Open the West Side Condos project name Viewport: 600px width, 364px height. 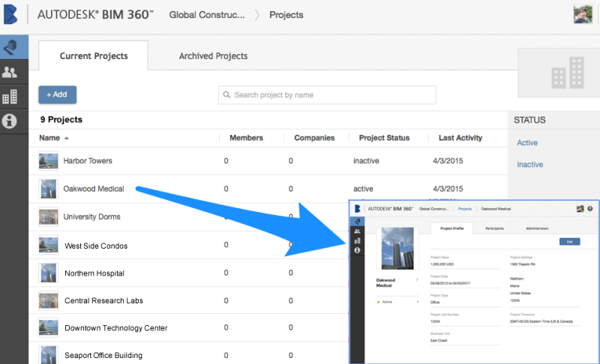(96, 246)
